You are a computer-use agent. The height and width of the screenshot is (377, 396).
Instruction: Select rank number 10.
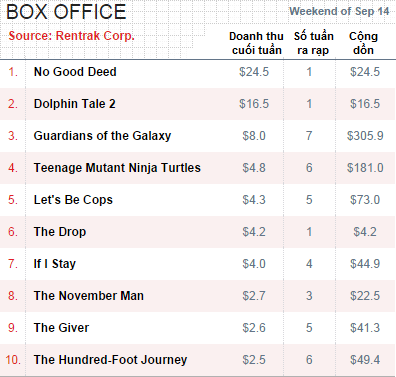click(13, 360)
